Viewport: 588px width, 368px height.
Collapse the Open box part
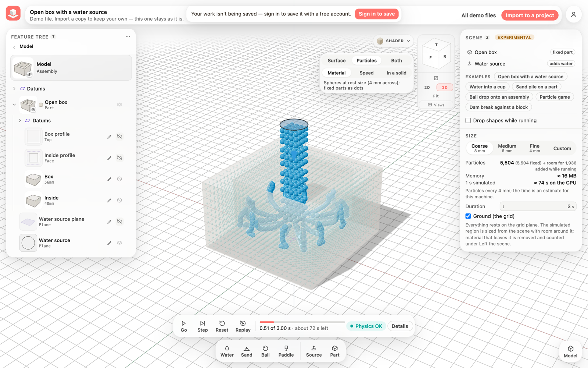[14, 105]
